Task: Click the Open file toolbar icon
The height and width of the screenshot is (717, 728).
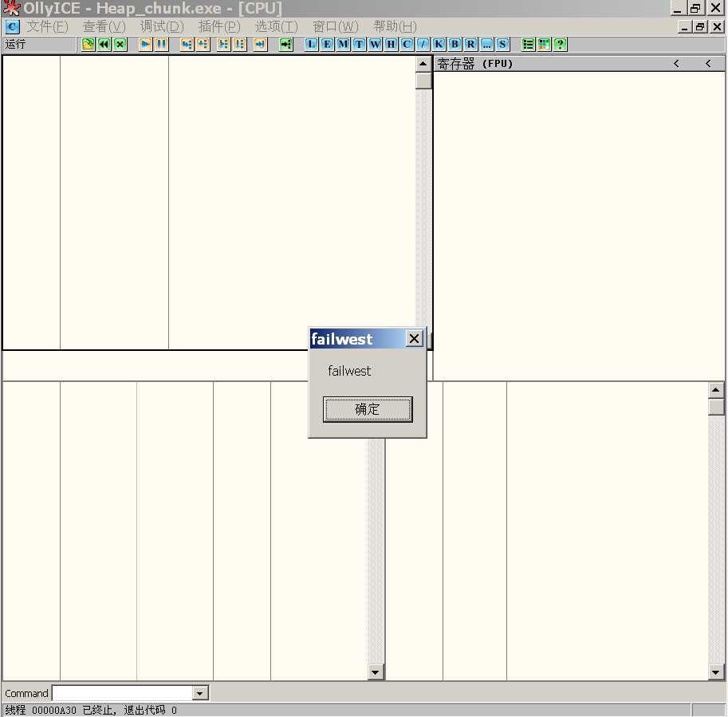Action: tap(89, 45)
